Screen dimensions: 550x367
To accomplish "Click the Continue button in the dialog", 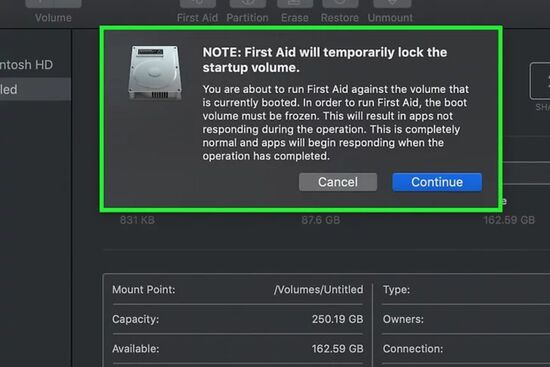I will (x=437, y=182).
